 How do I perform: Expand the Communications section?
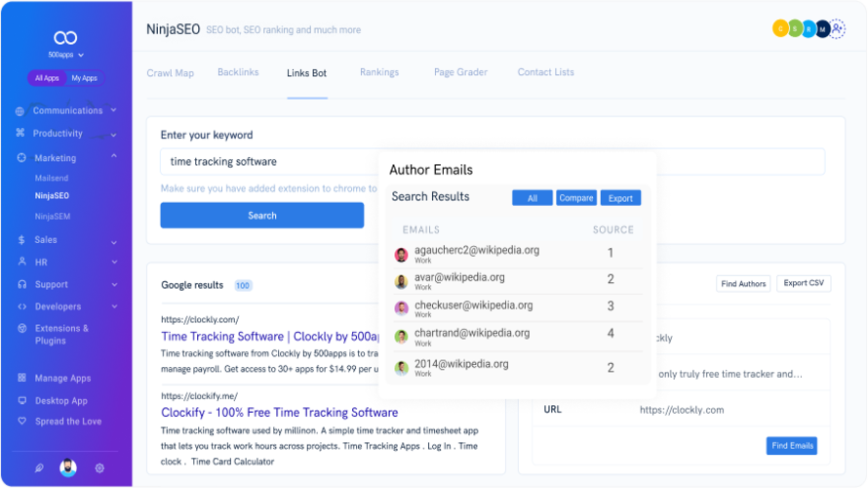click(66, 111)
